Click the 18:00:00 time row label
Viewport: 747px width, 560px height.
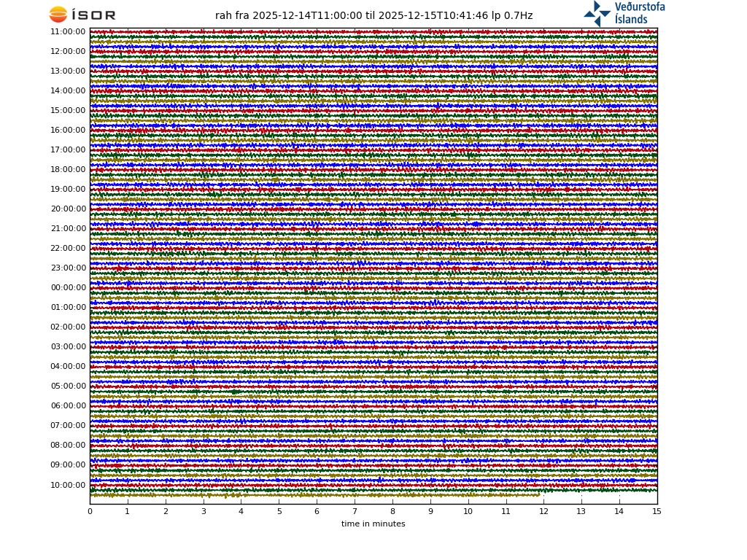tap(68, 170)
